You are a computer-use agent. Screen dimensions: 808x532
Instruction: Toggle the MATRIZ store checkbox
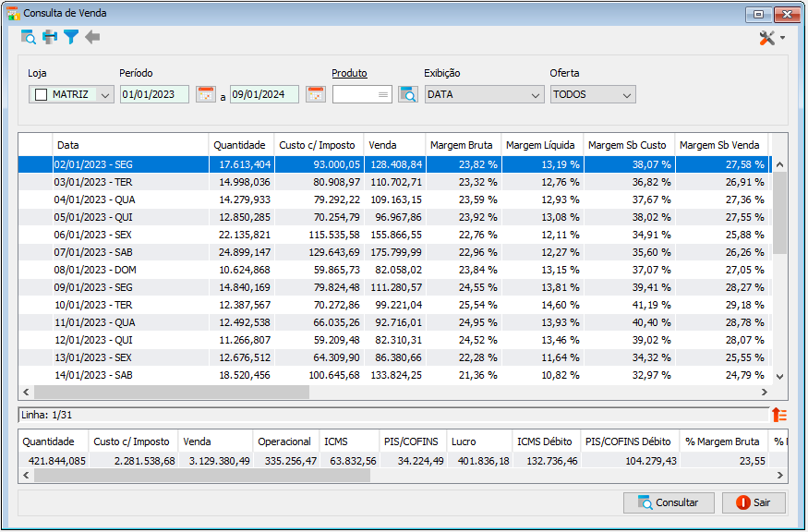click(x=42, y=95)
